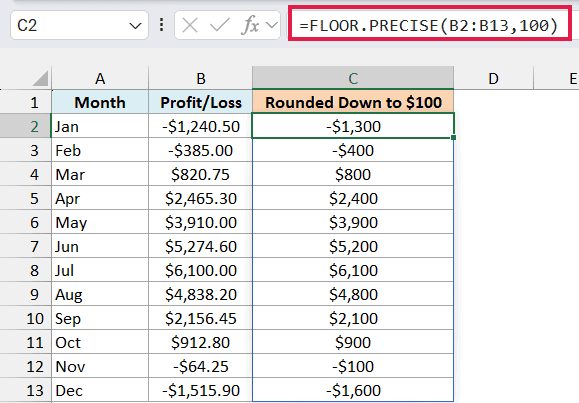Select the Mar cell

(x=100, y=174)
